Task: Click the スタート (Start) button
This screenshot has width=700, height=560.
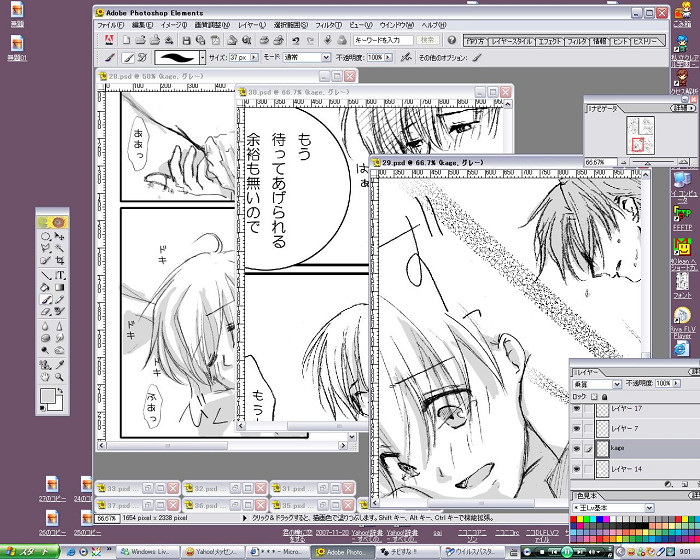Action: 29,552
